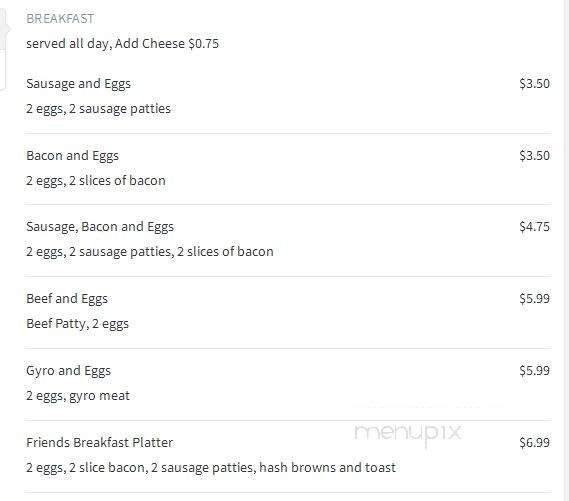The height and width of the screenshot is (501, 569).
Task: Click the Add Cheese $0.75 note
Action: pos(167,44)
